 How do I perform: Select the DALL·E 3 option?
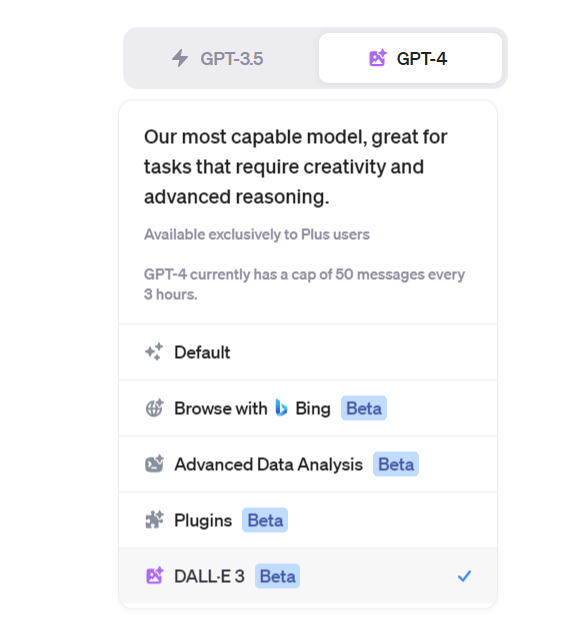308,576
